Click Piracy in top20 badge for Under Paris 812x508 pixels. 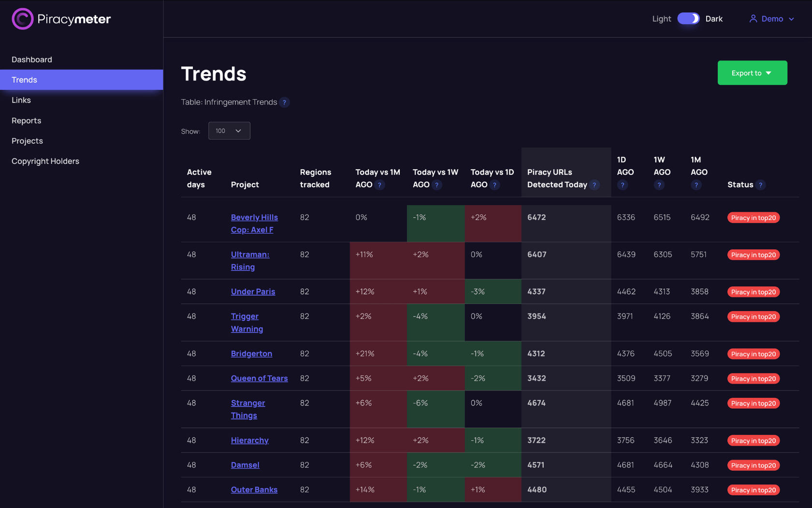click(754, 292)
